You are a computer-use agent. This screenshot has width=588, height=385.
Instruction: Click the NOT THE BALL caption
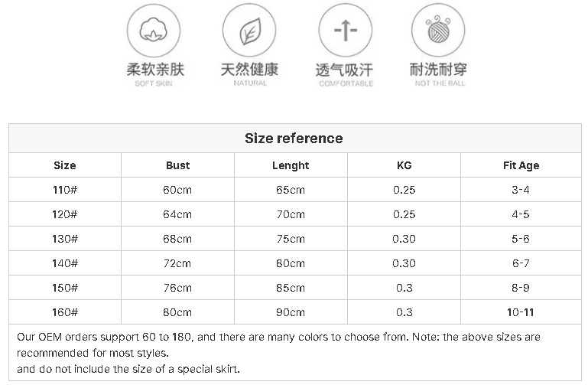pyautogui.click(x=440, y=83)
